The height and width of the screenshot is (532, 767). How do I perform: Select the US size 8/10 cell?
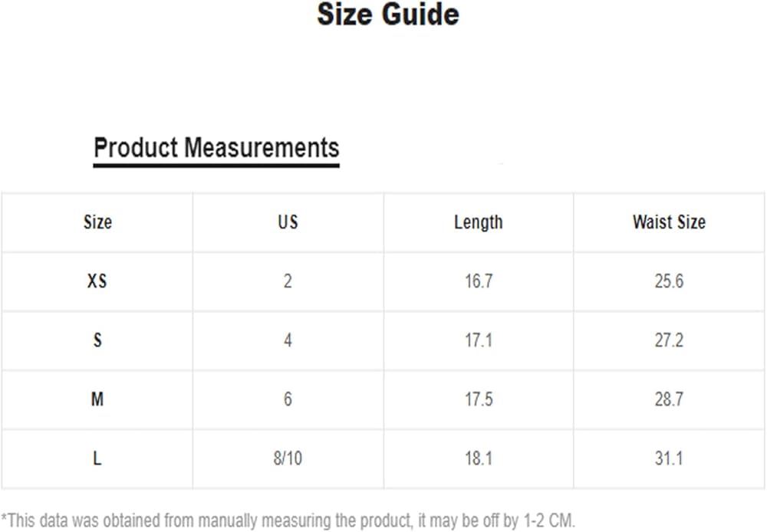point(288,458)
